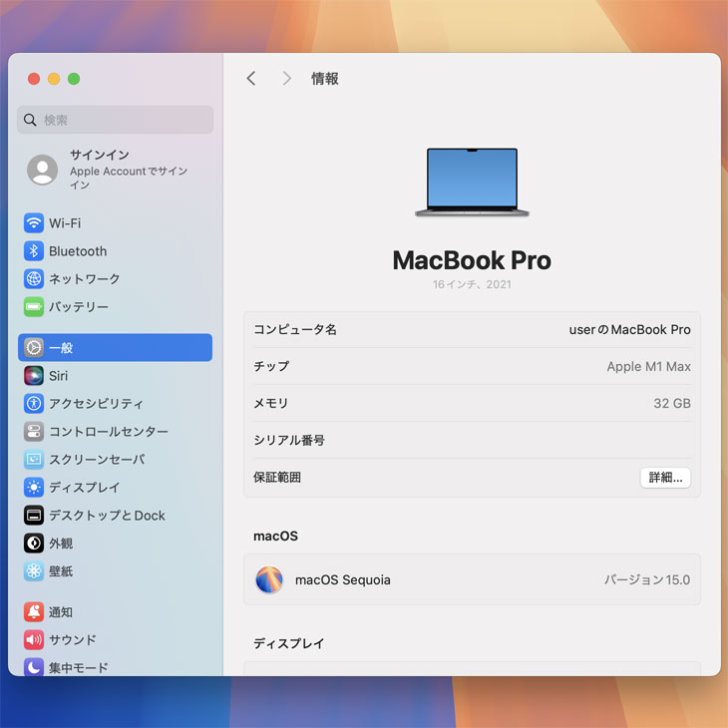
Task: Click the メモリ label
Action: [x=271, y=403]
